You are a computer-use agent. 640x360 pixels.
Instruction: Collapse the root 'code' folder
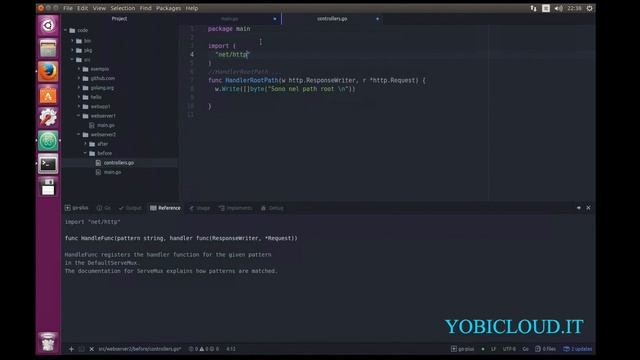click(66, 30)
